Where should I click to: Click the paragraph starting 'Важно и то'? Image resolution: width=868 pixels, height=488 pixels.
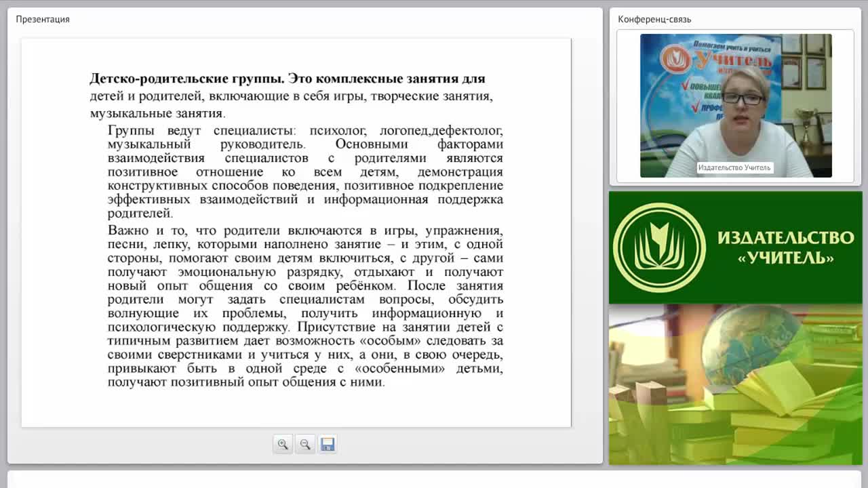(x=305, y=306)
